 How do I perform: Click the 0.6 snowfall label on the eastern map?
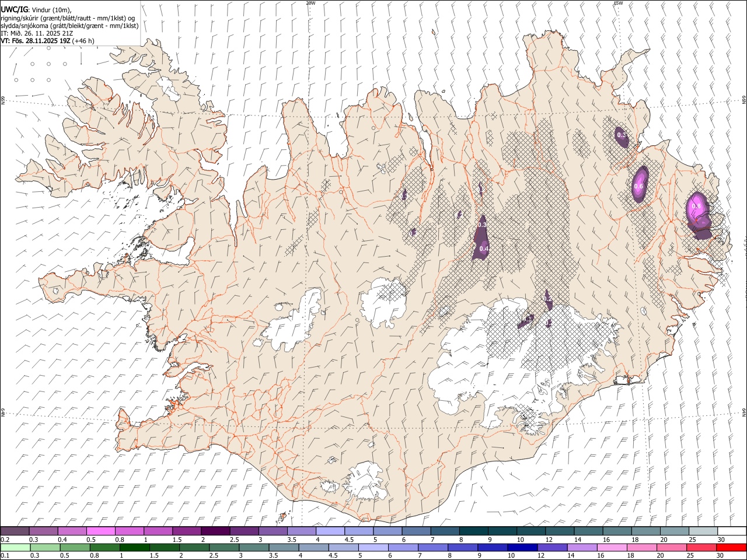[638, 187]
